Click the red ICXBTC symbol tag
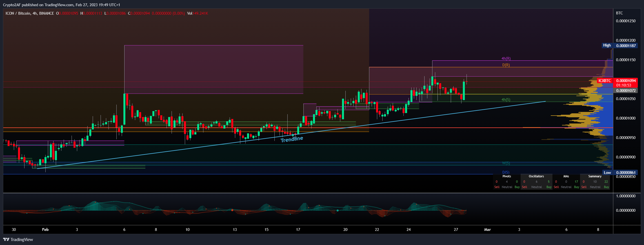 pyautogui.click(x=605, y=81)
